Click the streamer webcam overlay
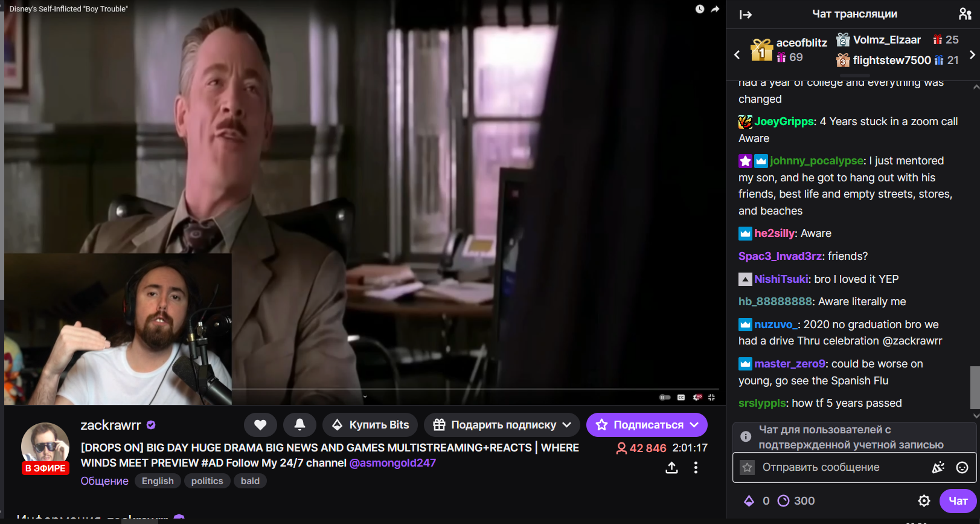This screenshot has width=980, height=524. coord(118,329)
